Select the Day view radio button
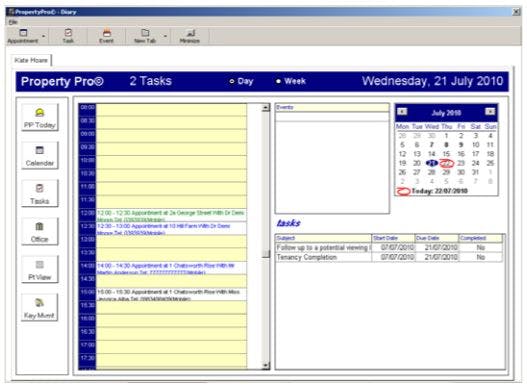The height and width of the screenshot is (387, 527). [232, 81]
